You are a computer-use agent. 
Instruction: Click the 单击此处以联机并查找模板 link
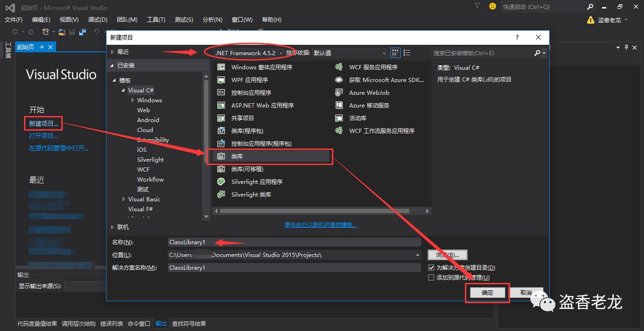click(x=321, y=225)
